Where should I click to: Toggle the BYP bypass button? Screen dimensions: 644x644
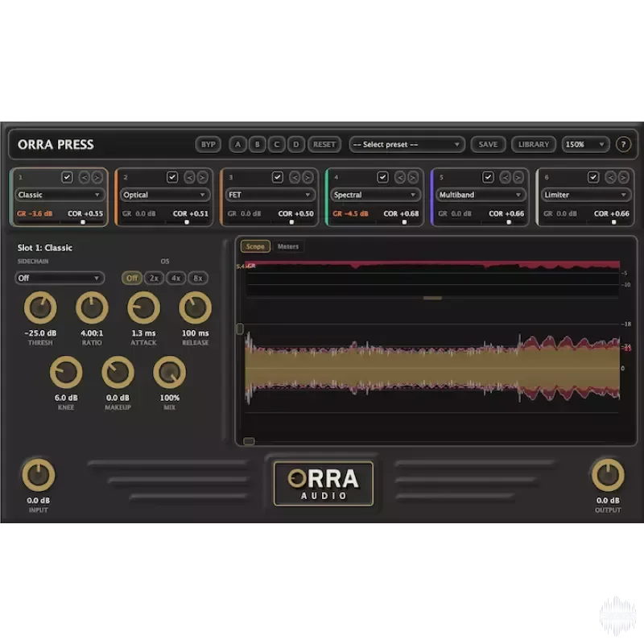click(208, 145)
